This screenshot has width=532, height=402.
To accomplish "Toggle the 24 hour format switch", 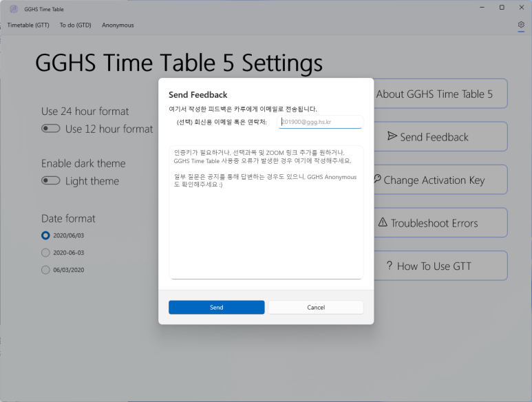I will point(50,129).
